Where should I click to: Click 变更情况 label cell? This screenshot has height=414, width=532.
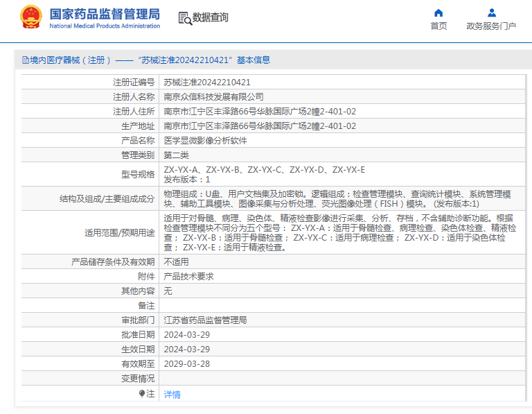90,379
